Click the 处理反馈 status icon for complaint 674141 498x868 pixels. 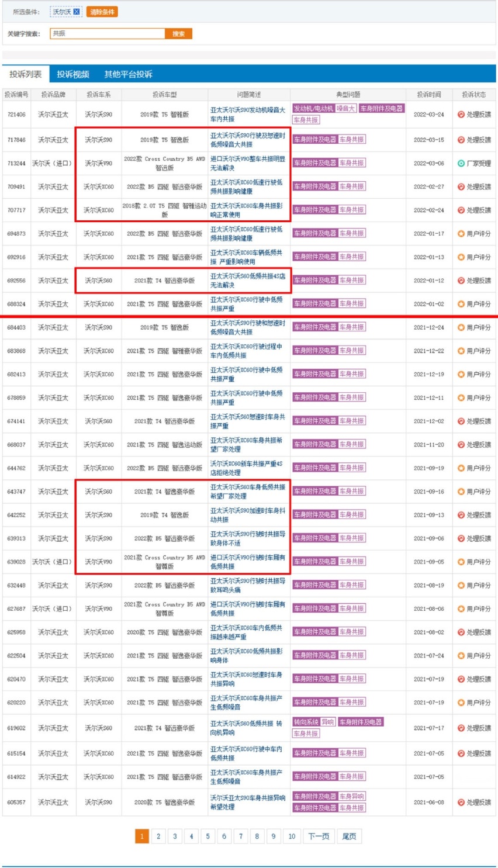(461, 421)
